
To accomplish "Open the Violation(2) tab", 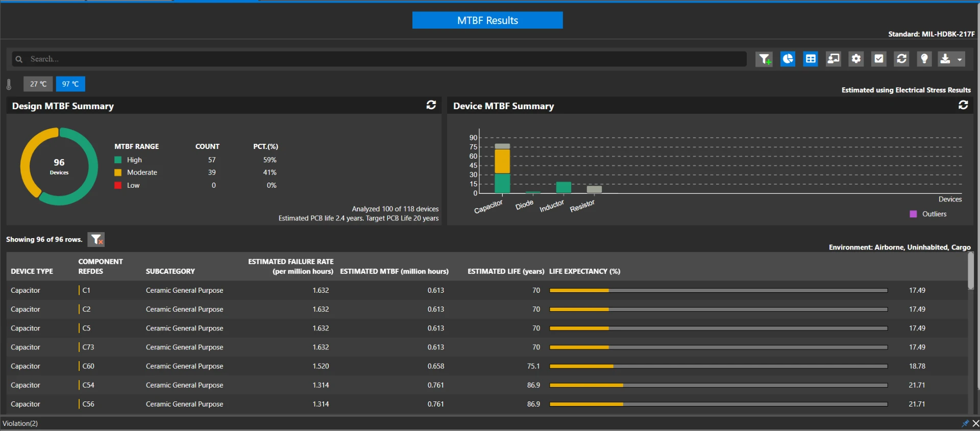I will pos(20,423).
